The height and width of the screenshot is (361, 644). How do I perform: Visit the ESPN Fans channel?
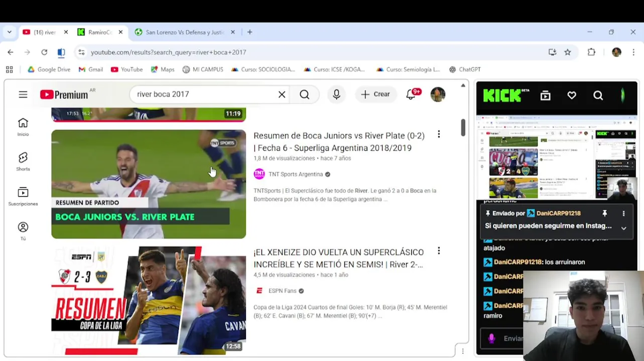click(283, 291)
